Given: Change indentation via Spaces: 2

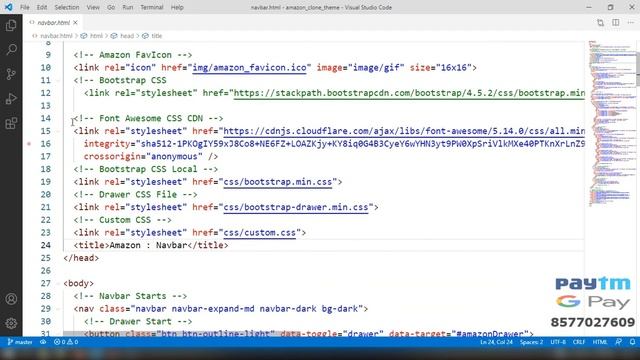Looking at the screenshot, I should tap(531, 342).
